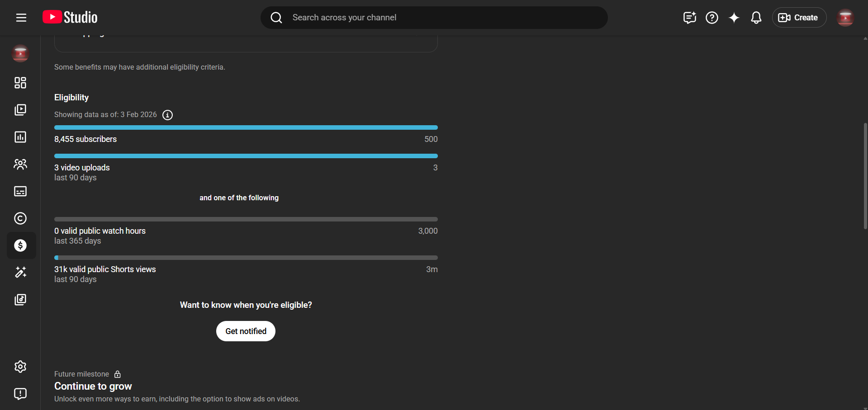Image resolution: width=868 pixels, height=410 pixels.
Task: Open Content in the sidebar
Action: pos(20,110)
